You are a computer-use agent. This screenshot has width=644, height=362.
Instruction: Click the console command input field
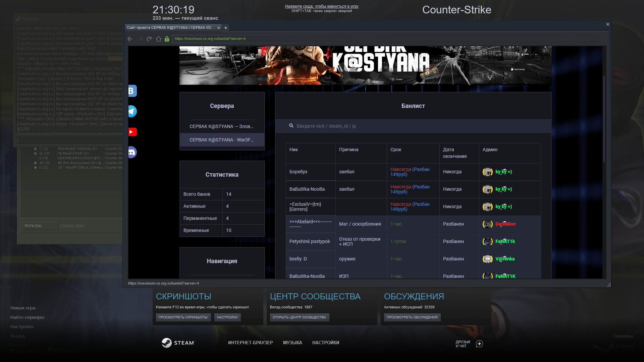[70, 141]
